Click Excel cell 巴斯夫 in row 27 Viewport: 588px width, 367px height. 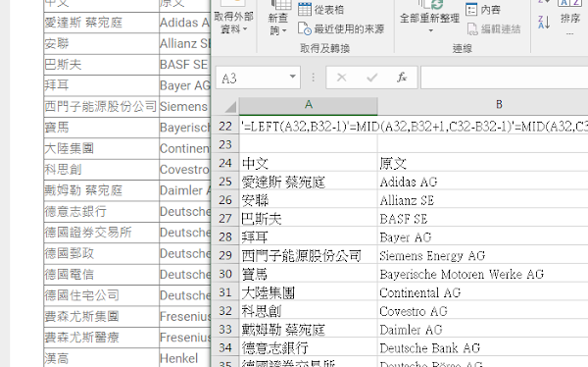(309, 219)
